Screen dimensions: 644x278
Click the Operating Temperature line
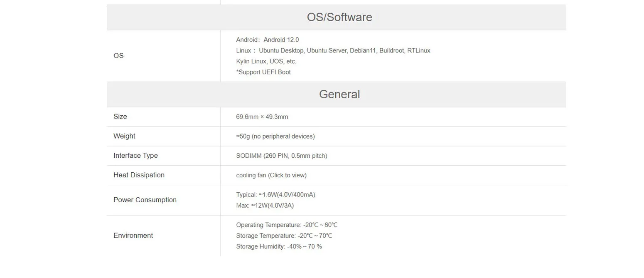(x=286, y=225)
